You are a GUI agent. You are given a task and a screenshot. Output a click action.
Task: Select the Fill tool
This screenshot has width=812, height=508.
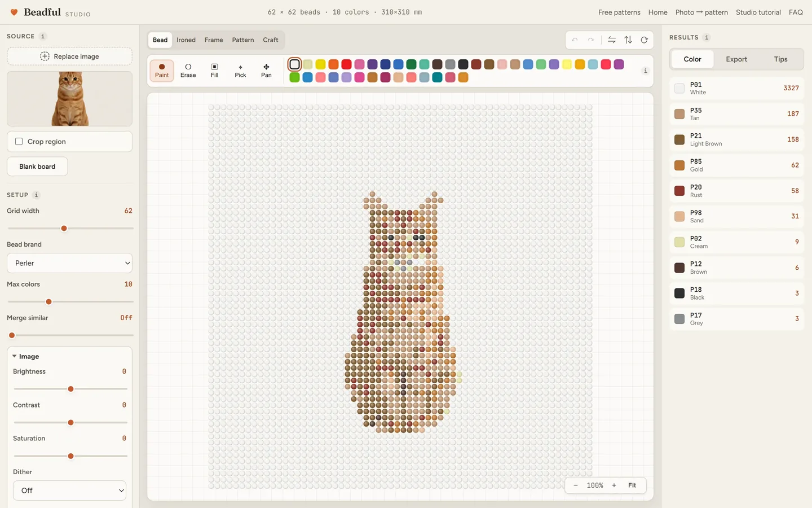point(214,71)
